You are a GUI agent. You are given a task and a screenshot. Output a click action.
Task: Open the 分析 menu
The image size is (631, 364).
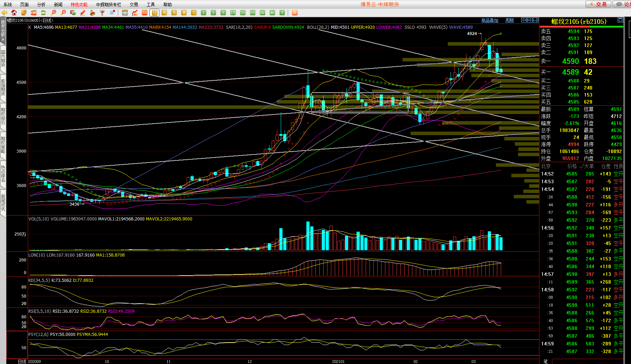point(41,5)
